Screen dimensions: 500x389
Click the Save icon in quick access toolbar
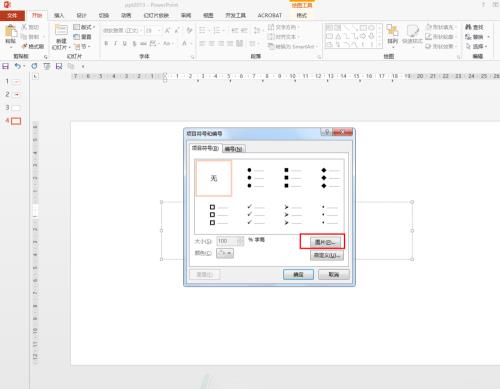(6, 66)
